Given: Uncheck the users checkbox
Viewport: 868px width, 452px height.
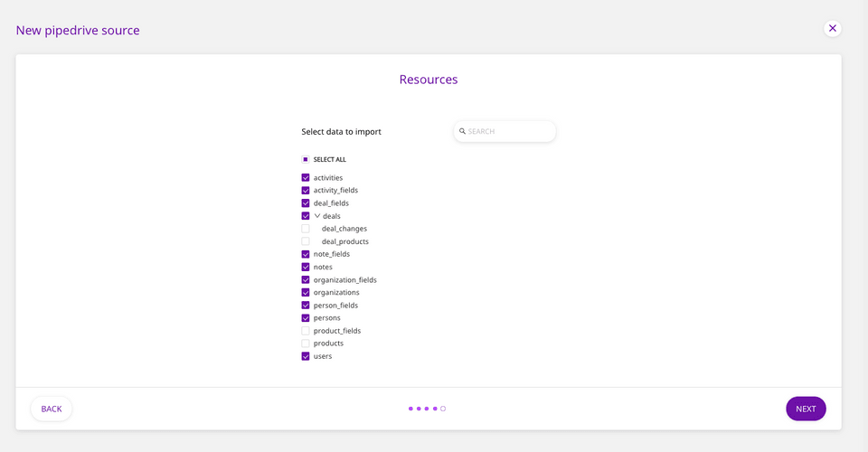Looking at the screenshot, I should click(x=306, y=356).
